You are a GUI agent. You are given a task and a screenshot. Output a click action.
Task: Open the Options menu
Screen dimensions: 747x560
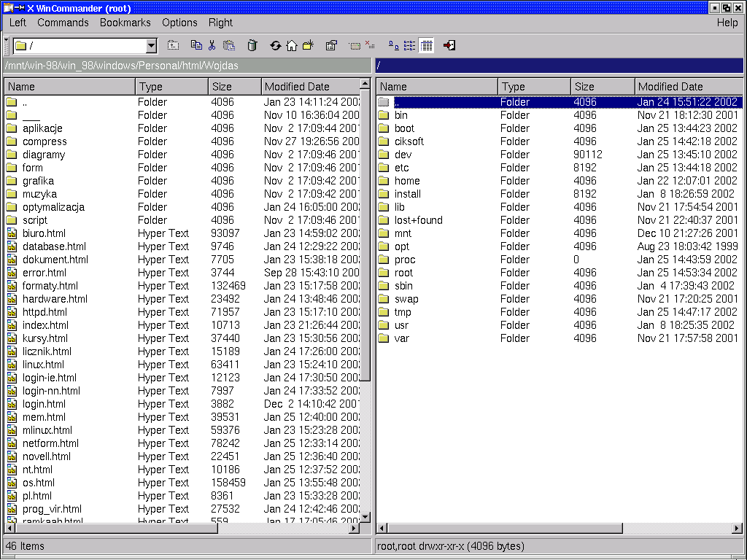(x=179, y=23)
